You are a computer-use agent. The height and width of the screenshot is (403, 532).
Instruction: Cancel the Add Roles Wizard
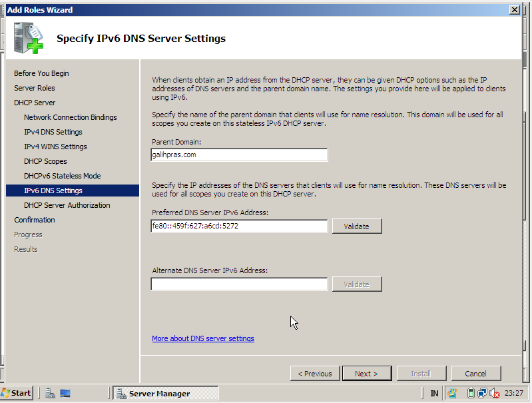476,374
